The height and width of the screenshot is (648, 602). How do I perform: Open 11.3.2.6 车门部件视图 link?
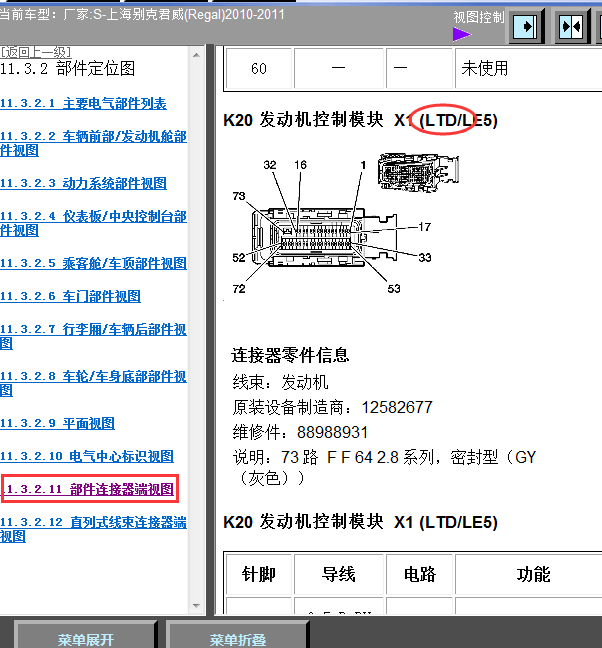pyautogui.click(x=70, y=296)
